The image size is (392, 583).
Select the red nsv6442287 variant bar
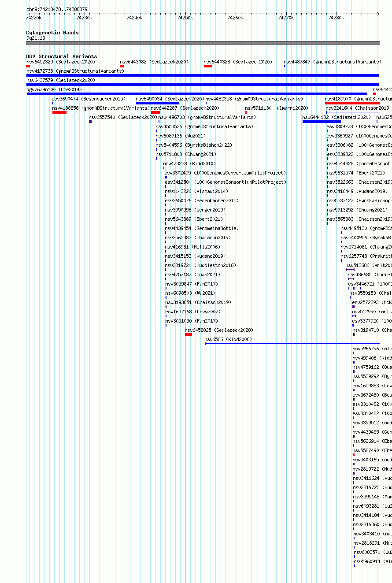tap(155, 112)
